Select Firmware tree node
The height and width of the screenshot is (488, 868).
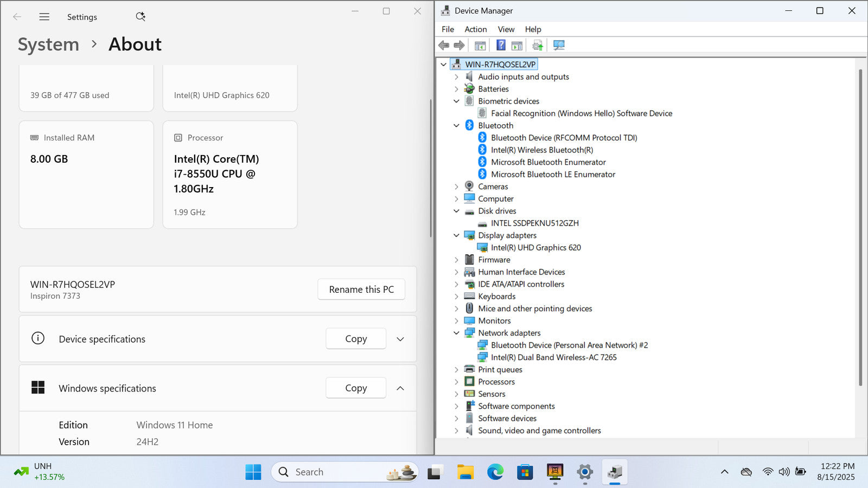pyautogui.click(x=494, y=260)
